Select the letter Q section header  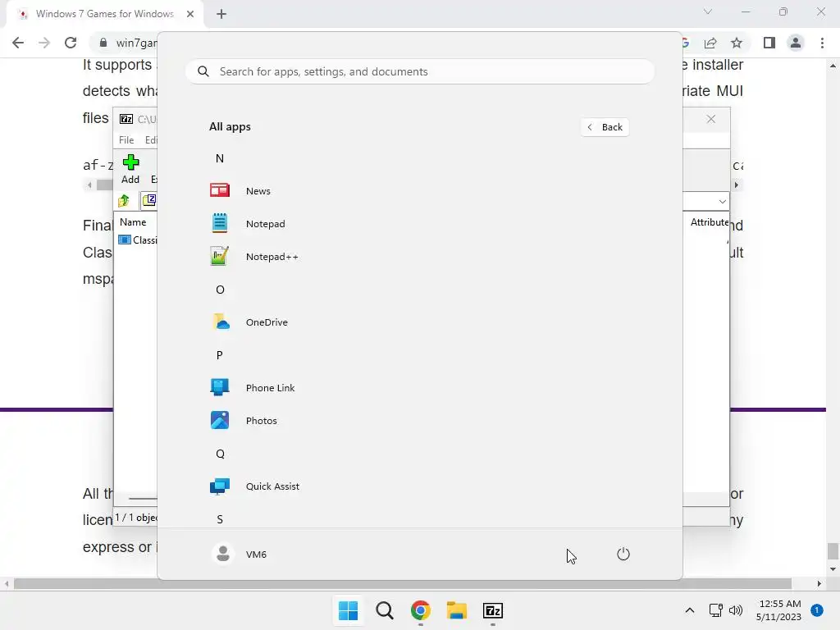click(220, 454)
